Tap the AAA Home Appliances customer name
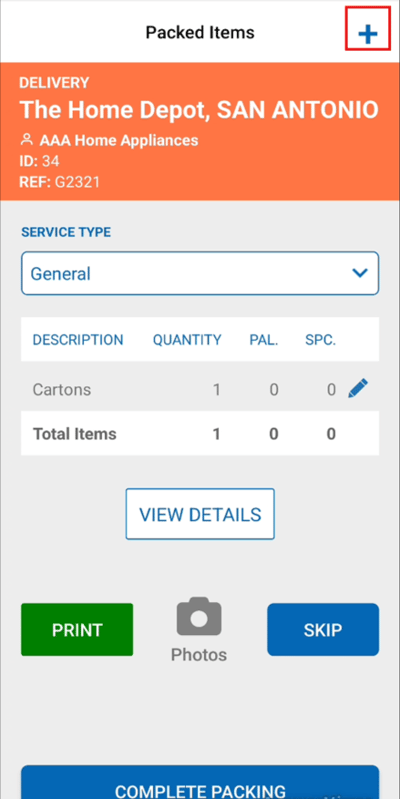 119,140
